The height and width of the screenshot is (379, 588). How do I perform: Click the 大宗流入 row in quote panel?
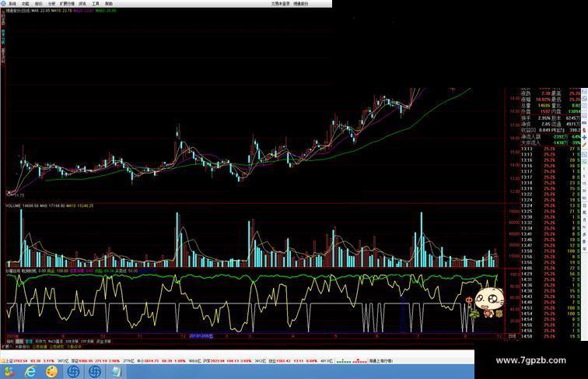tap(551, 142)
